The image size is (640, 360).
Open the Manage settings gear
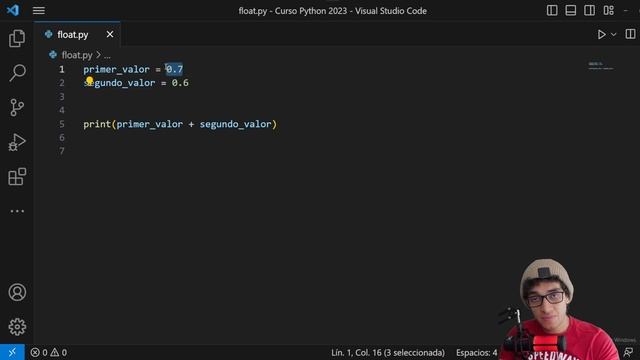coord(17,327)
